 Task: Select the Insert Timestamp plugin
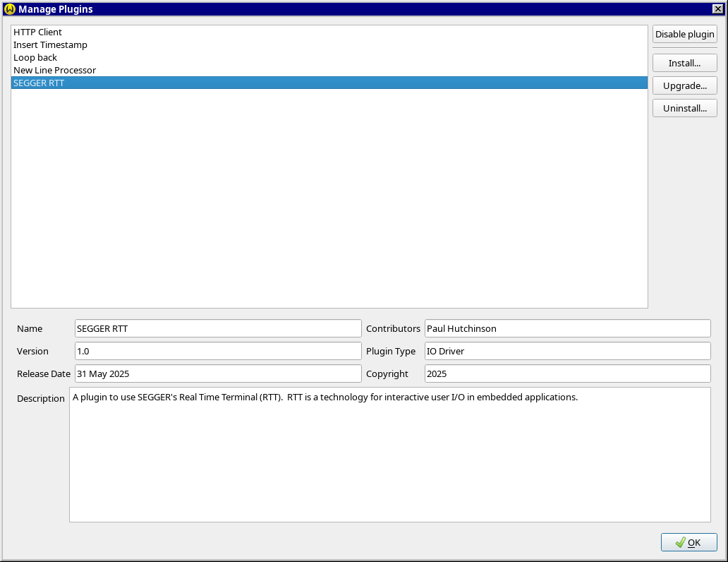[x=50, y=45]
